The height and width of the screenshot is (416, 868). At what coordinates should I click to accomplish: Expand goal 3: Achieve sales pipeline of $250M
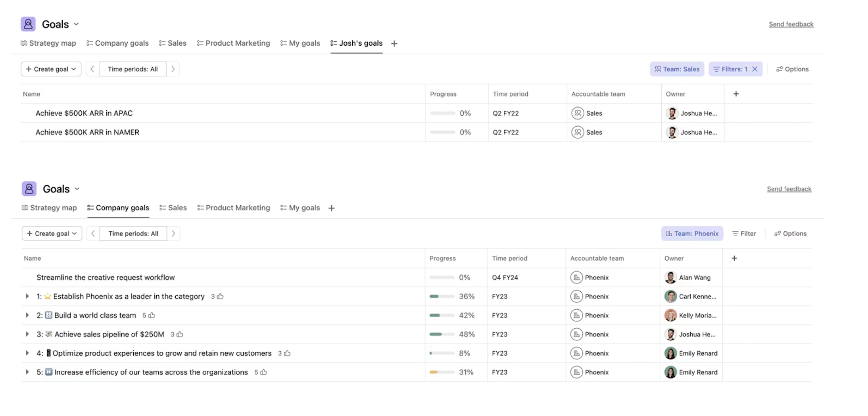[x=27, y=334]
